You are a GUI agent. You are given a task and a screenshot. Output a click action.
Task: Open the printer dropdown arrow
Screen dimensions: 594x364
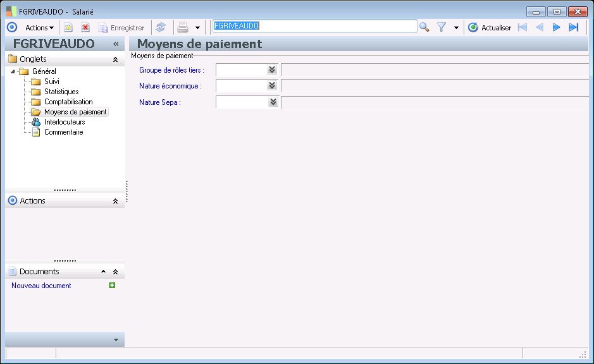coord(197,28)
